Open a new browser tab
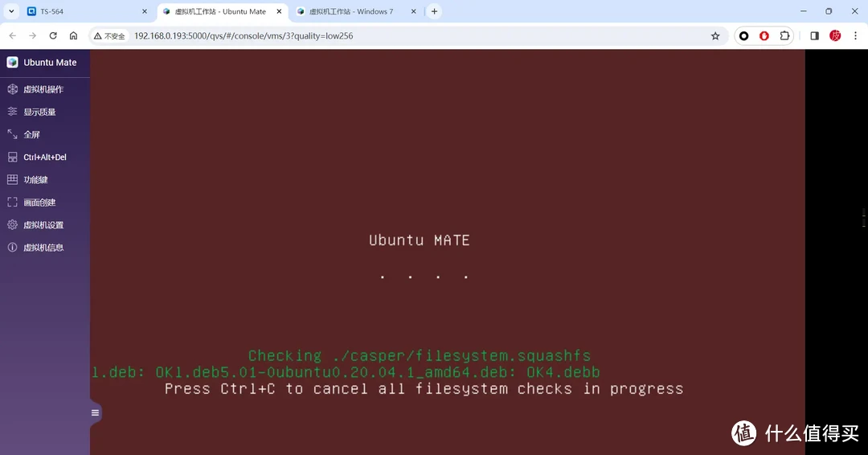868x455 pixels. point(435,11)
